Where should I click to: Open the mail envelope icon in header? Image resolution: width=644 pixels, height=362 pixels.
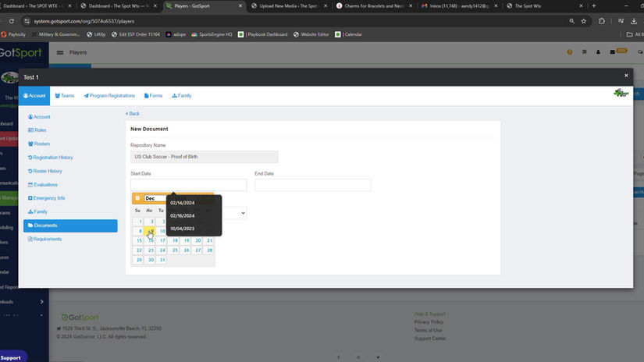tap(612, 52)
